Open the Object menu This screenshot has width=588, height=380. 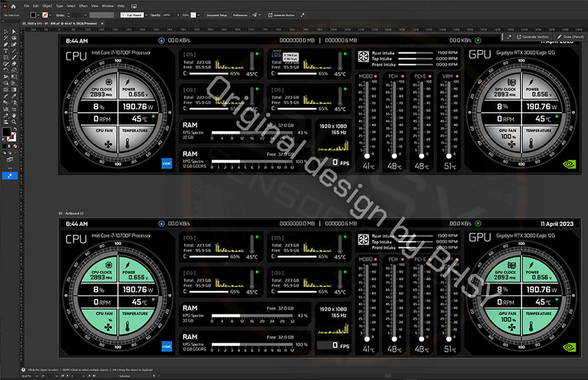tap(47, 6)
